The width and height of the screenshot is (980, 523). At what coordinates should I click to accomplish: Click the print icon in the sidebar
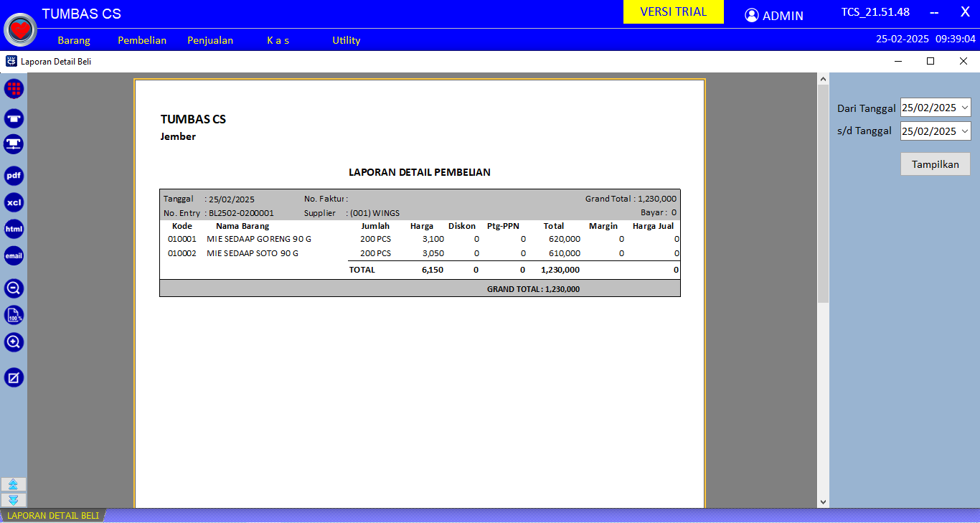click(14, 118)
